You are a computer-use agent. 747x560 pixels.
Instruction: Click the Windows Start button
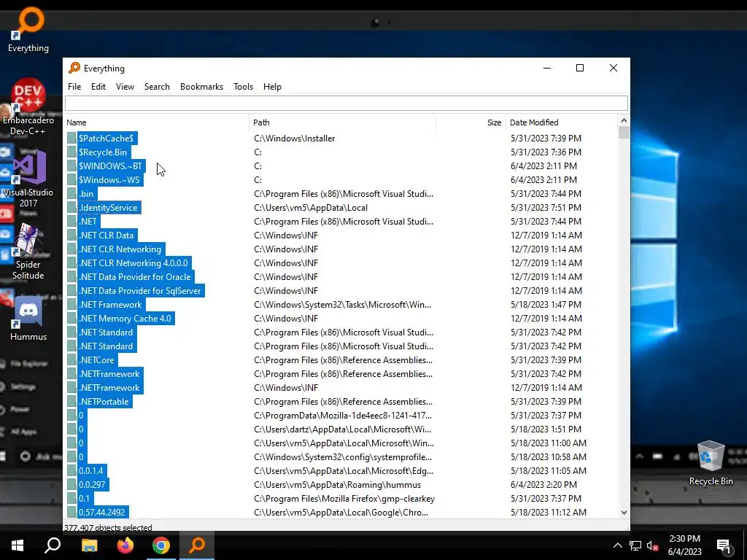click(x=18, y=545)
